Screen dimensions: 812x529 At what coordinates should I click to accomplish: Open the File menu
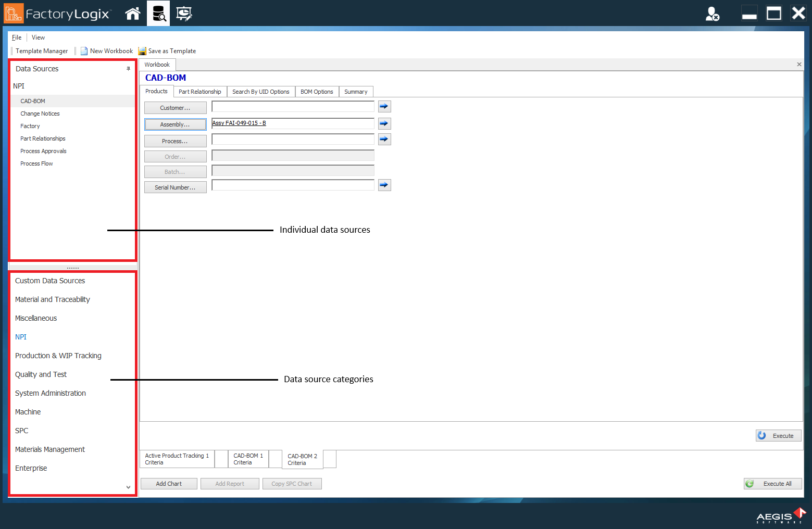(16, 37)
